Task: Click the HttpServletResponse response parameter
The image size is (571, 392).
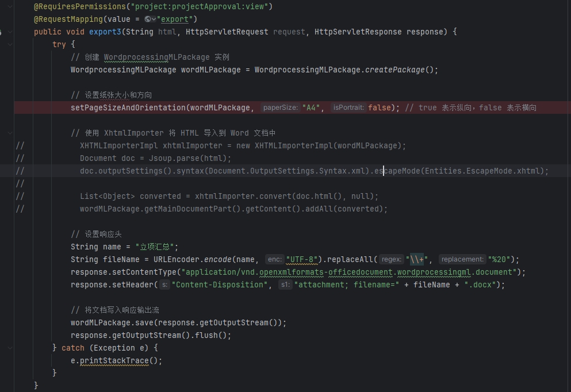Action: pyautogui.click(x=378, y=32)
